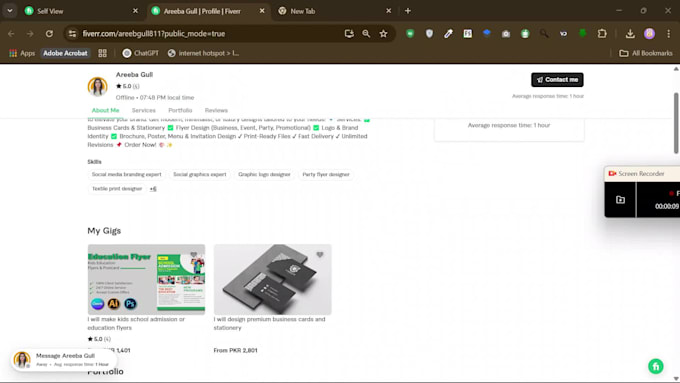Bookmark this page with the star icon

coord(383,34)
